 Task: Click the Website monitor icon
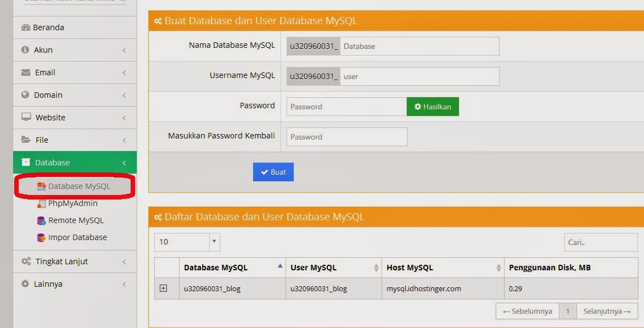pyautogui.click(x=26, y=117)
